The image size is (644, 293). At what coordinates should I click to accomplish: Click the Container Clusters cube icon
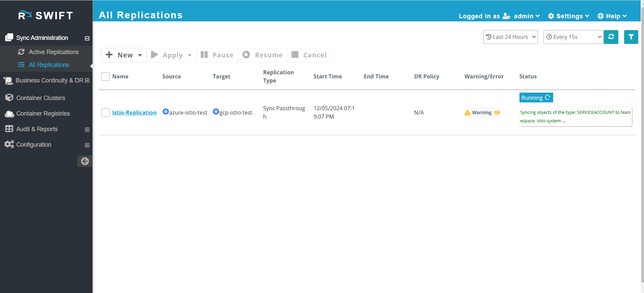pos(9,98)
